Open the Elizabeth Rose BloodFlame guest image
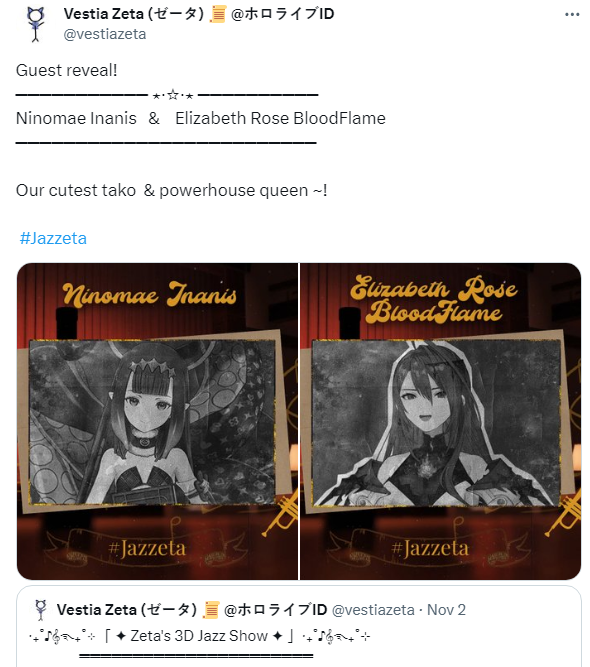590x667 pixels. tap(441, 421)
